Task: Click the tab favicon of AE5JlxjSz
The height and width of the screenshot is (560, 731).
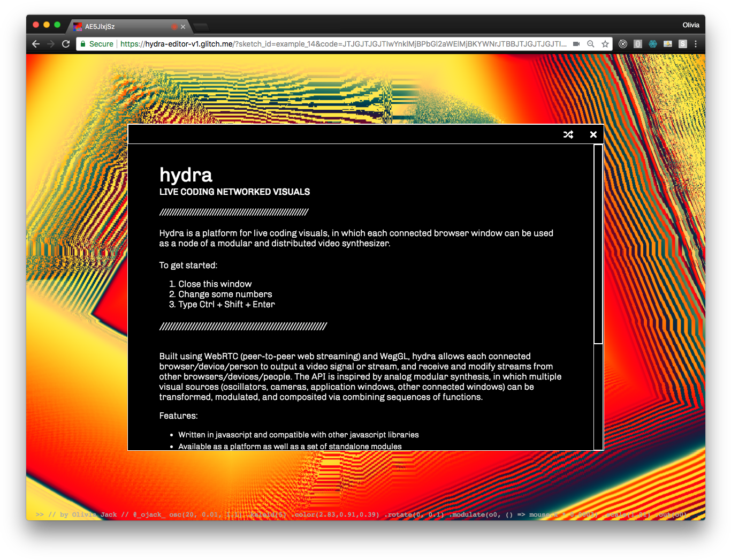Action: coord(78,27)
